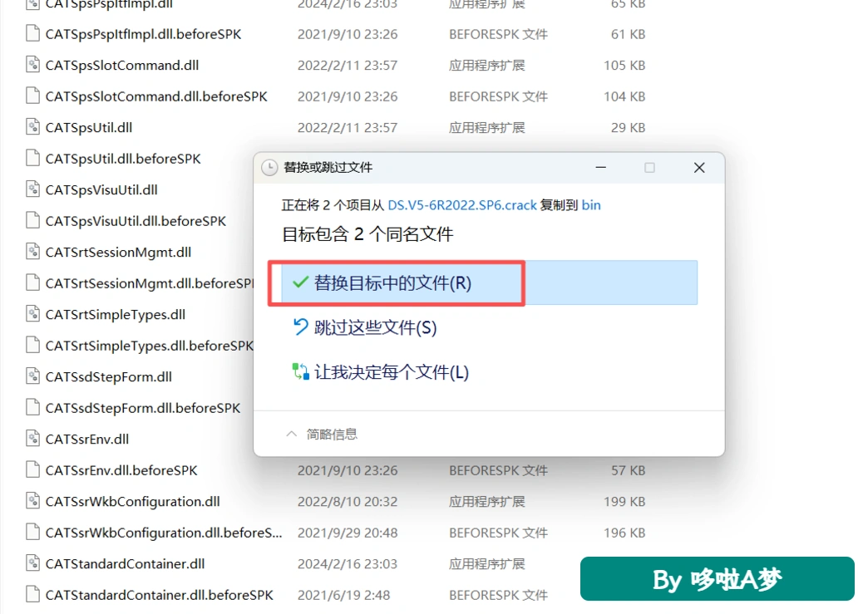Select file icon of CATStandardContainer.dll.beforeSPK

click(33, 595)
